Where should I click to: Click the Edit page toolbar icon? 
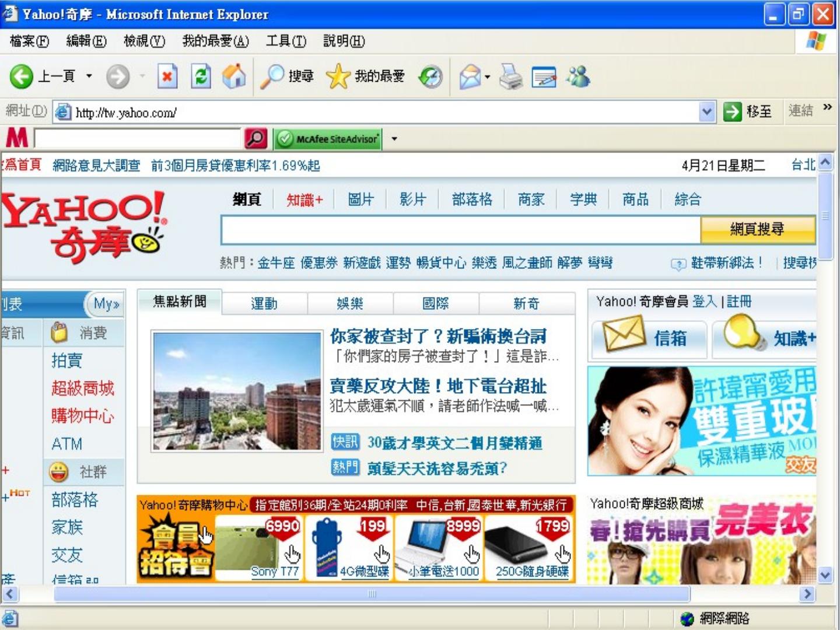click(544, 76)
